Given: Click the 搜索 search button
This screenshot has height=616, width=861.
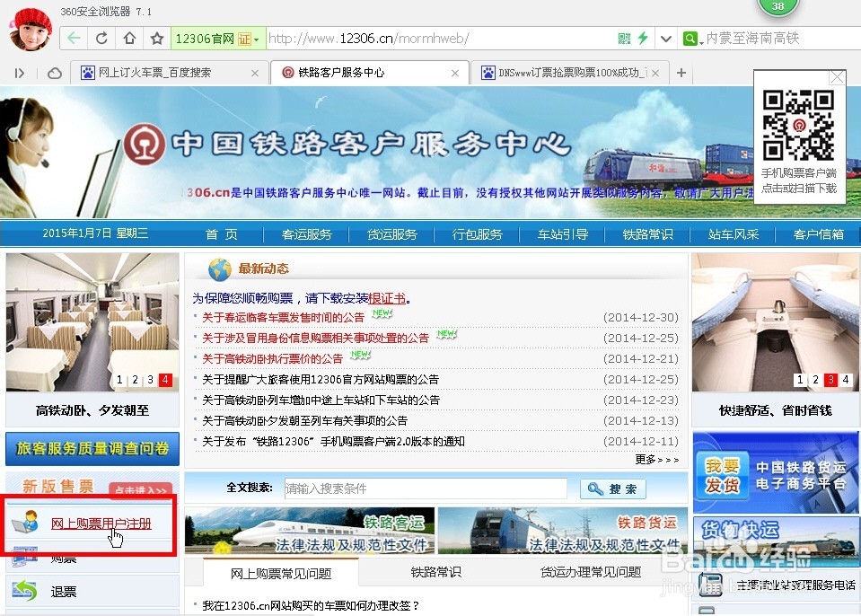Looking at the screenshot, I should 614,488.
